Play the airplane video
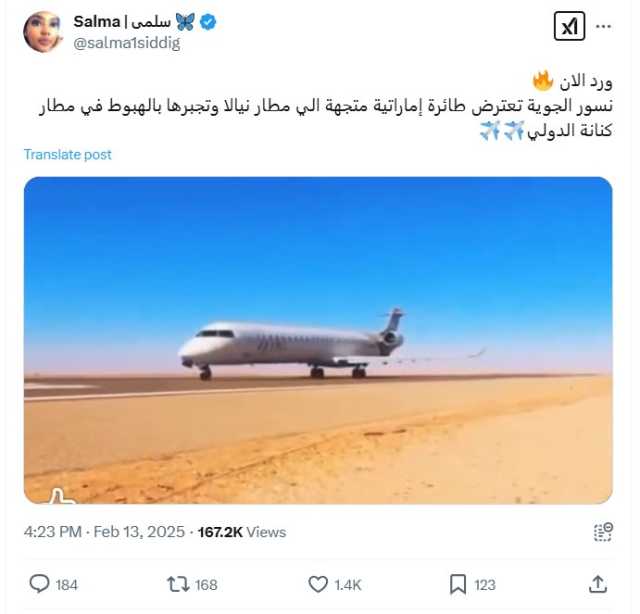 coord(318,340)
